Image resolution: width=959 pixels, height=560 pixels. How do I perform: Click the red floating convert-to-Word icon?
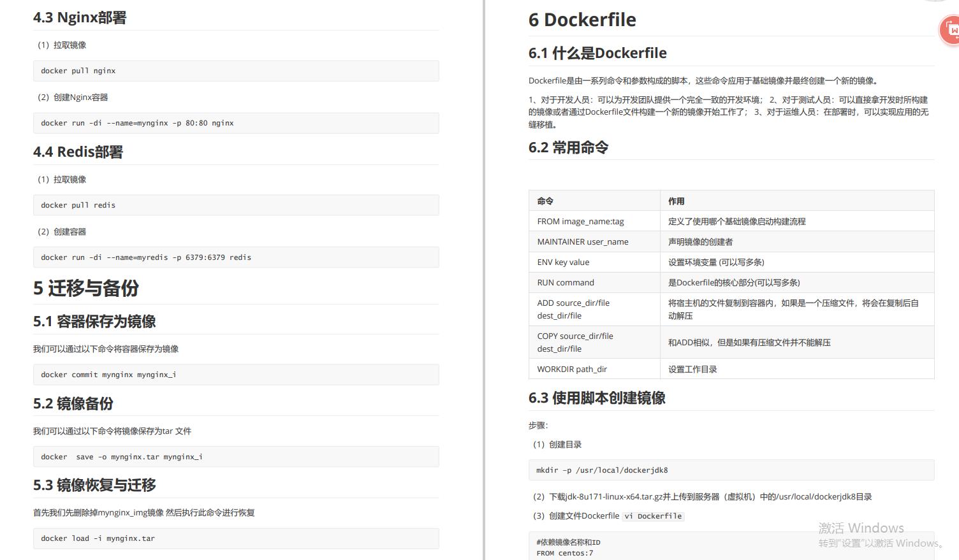(951, 31)
